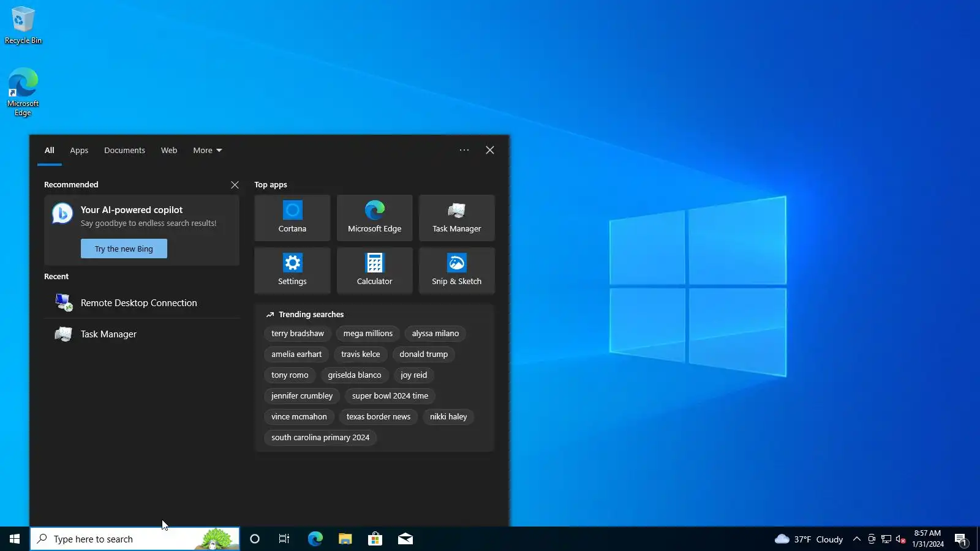Open the Mail app on taskbar
Viewport: 980px width, 551px height.
pyautogui.click(x=405, y=539)
